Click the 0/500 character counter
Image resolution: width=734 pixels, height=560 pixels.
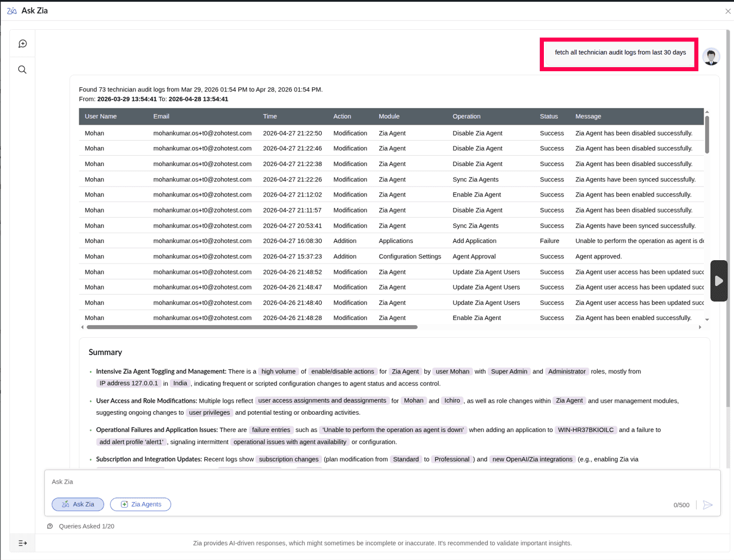pyautogui.click(x=681, y=505)
